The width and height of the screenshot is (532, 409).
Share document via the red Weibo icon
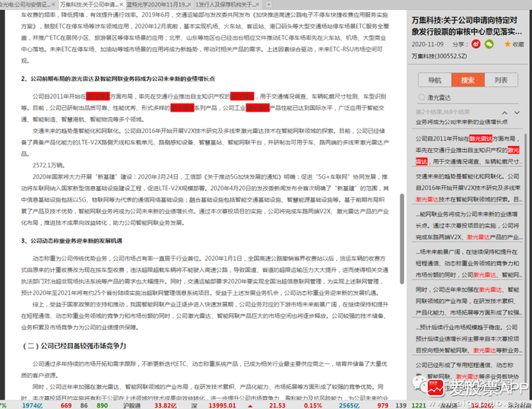point(476,44)
